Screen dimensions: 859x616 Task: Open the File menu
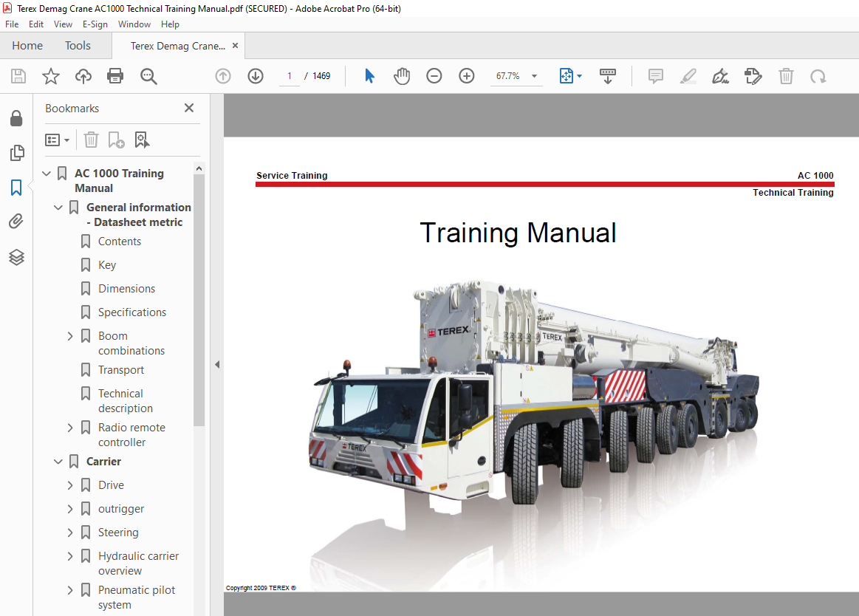pyautogui.click(x=12, y=24)
